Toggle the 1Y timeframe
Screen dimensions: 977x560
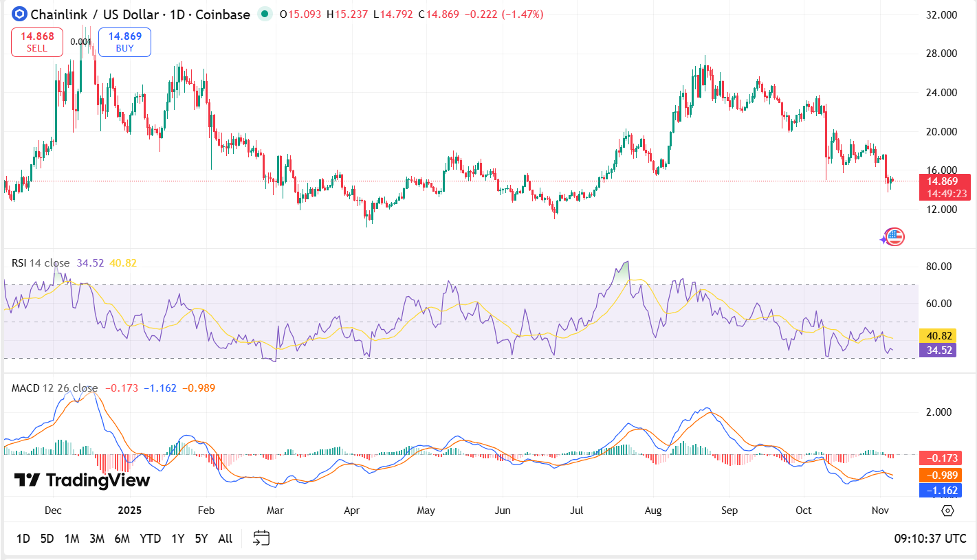177,539
